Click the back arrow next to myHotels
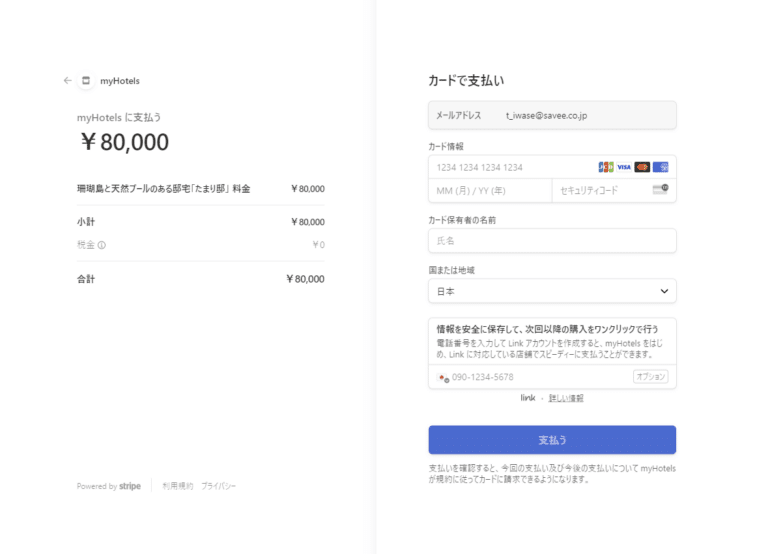This screenshot has height=554, width=770. coord(68,81)
